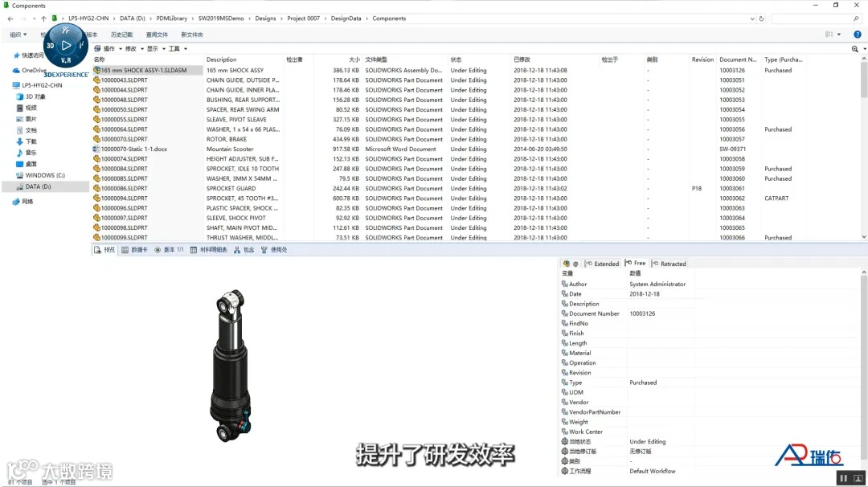Click the Network icon in the navigation pane

16,202
